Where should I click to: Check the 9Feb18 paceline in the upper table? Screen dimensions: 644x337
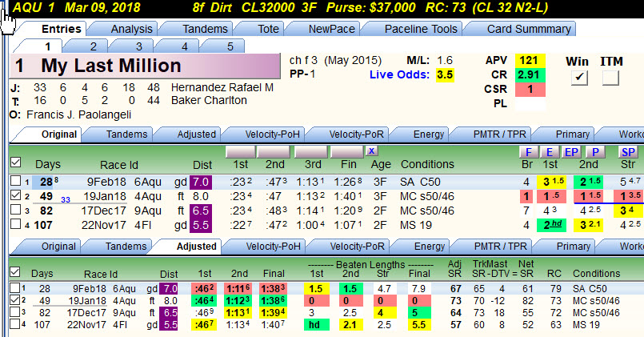(x=16, y=180)
